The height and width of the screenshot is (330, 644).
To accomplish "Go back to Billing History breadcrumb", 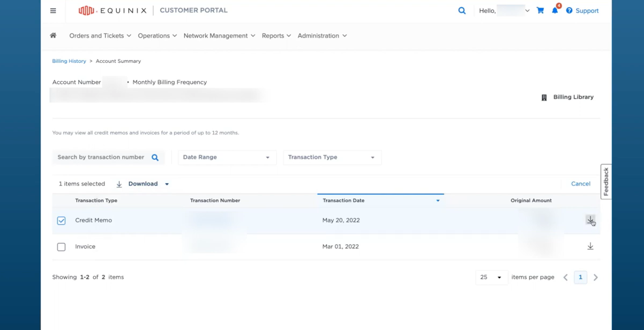I will pyautogui.click(x=69, y=61).
